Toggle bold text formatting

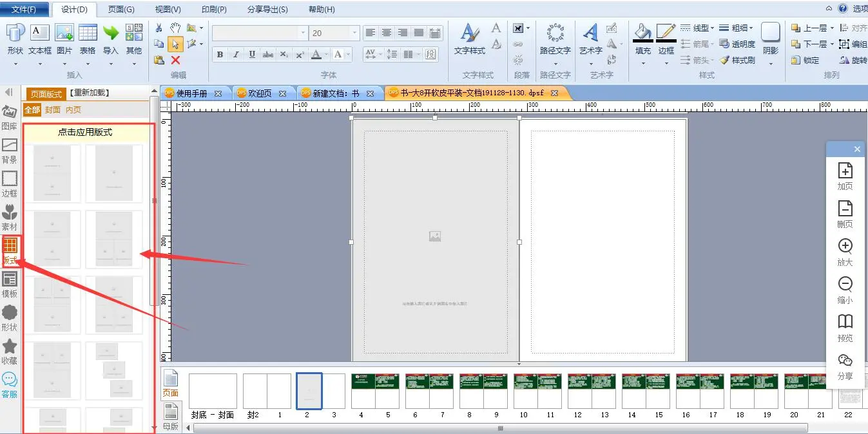click(x=220, y=55)
